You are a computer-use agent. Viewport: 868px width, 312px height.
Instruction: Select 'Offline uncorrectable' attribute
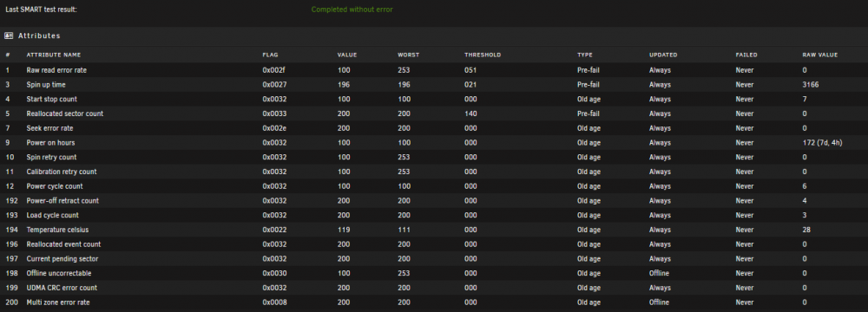click(x=59, y=273)
